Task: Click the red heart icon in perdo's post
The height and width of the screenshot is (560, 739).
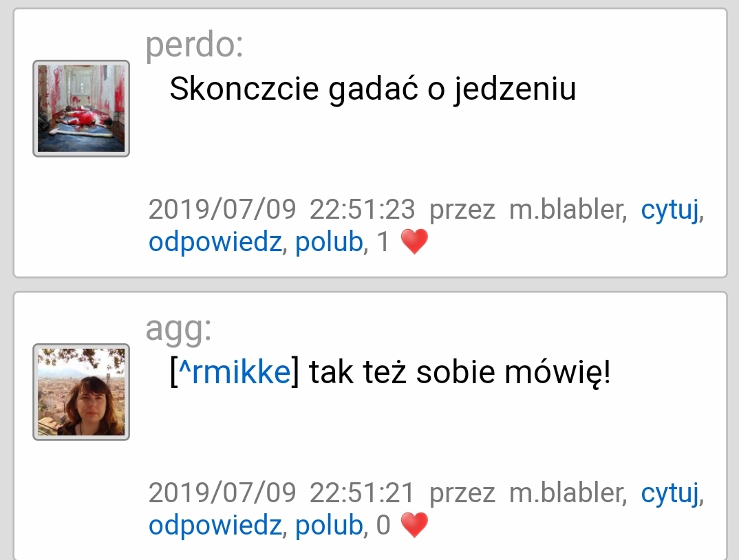Action: [414, 241]
